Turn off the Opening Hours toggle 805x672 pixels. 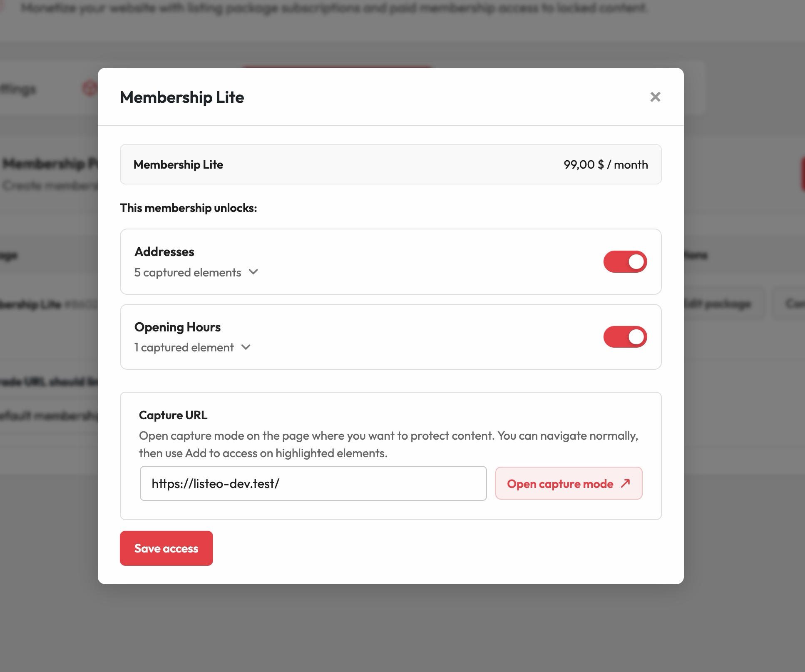tap(625, 337)
